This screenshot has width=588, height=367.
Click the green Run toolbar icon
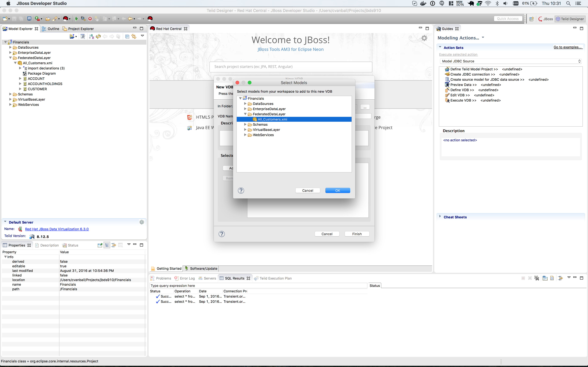pos(76,19)
